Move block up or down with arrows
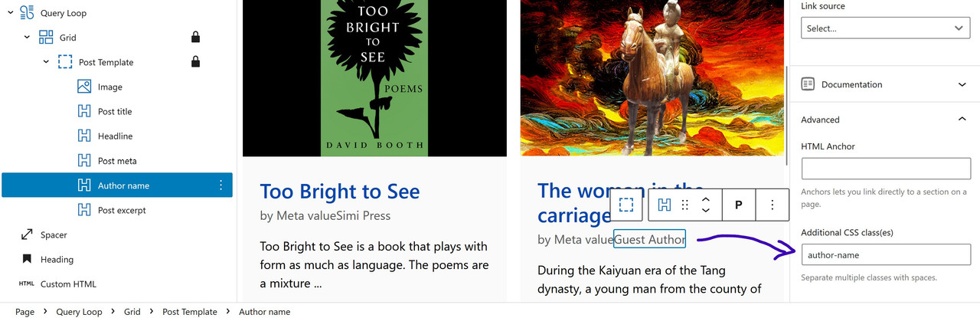 706,205
